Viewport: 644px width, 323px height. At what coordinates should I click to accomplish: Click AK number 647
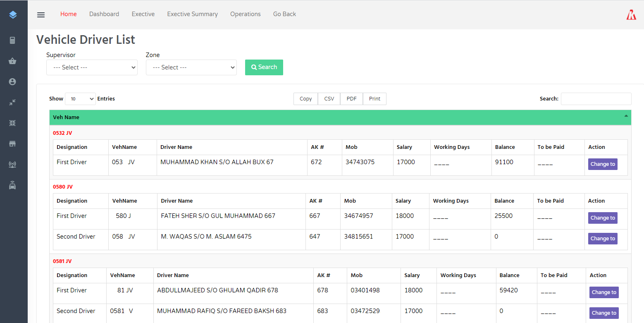pyautogui.click(x=315, y=237)
